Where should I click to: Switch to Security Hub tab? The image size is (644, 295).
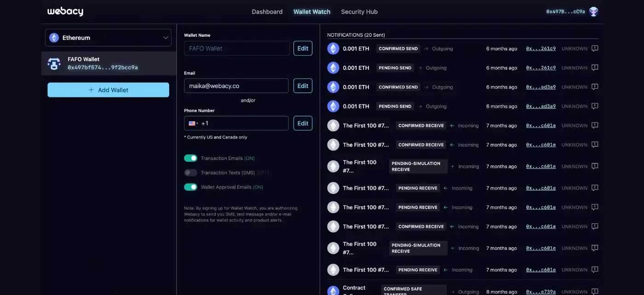tap(359, 11)
